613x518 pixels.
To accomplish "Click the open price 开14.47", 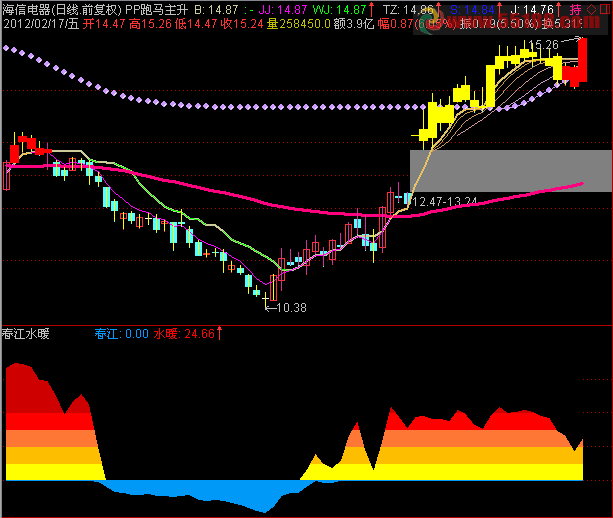I will pyautogui.click(x=104, y=24).
